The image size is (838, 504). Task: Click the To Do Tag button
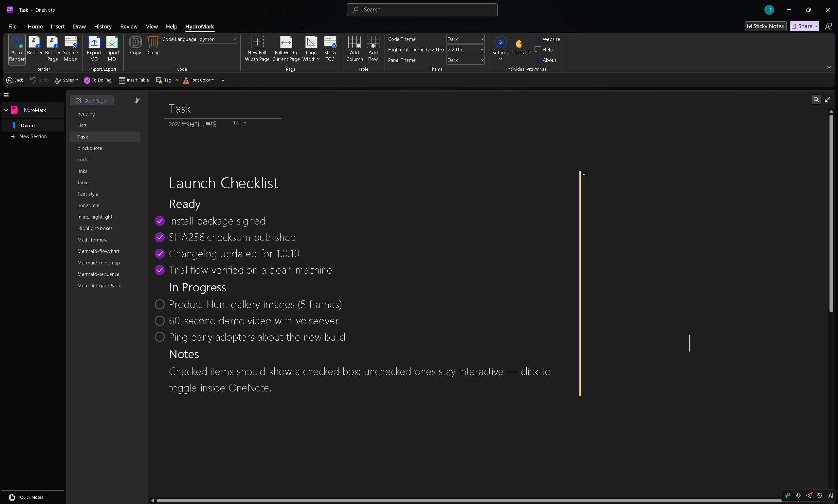tap(98, 80)
